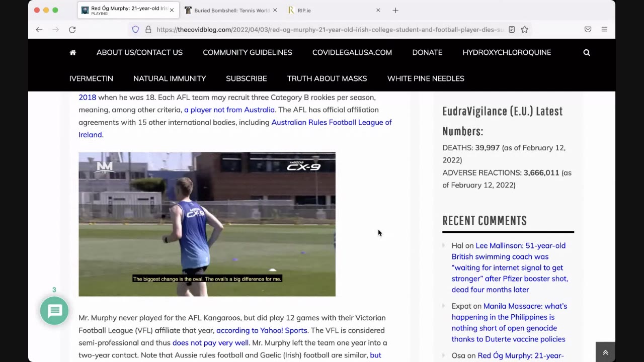
Task: Open the site search magnifier icon
Action: pos(586,52)
